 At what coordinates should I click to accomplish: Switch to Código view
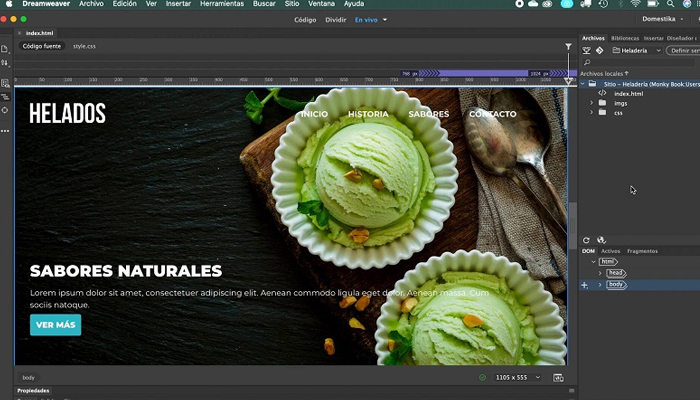pyautogui.click(x=305, y=20)
